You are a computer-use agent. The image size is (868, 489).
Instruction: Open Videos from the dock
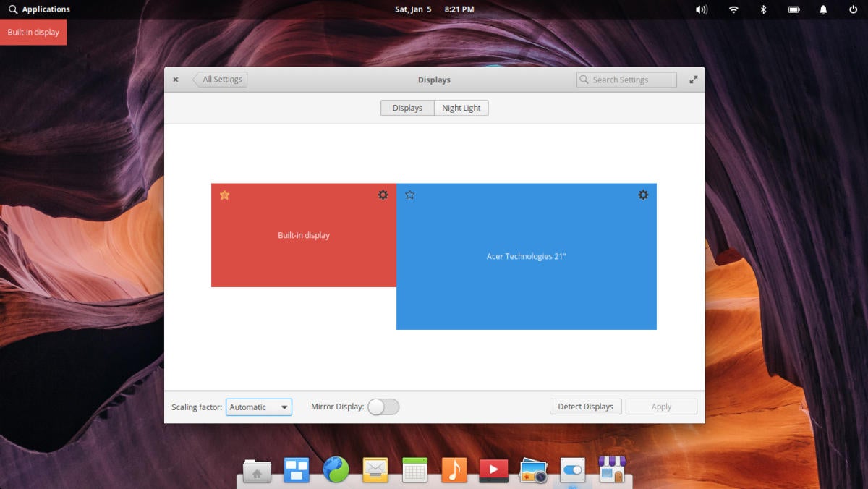pos(494,470)
